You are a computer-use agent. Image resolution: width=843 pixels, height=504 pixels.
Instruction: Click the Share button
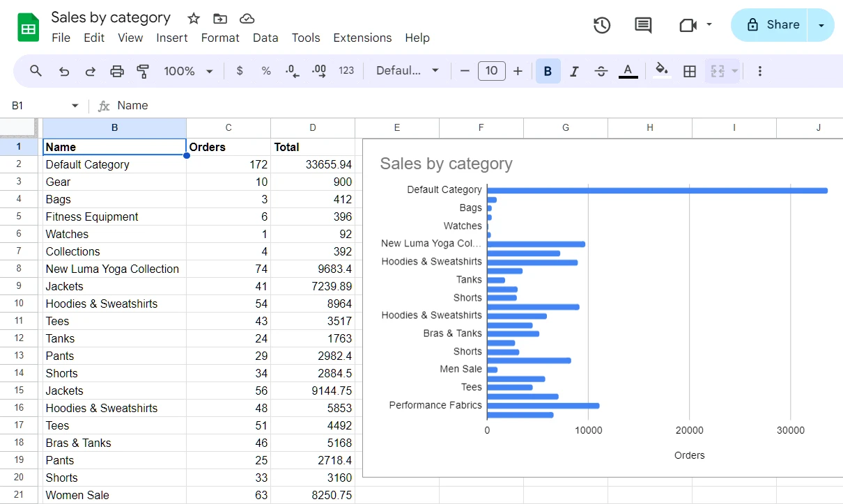tap(771, 24)
